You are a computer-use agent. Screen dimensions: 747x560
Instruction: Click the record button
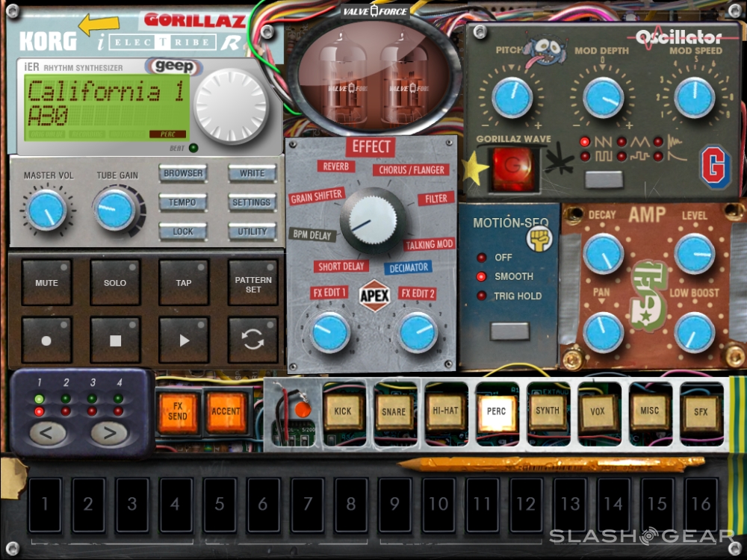tap(46, 340)
